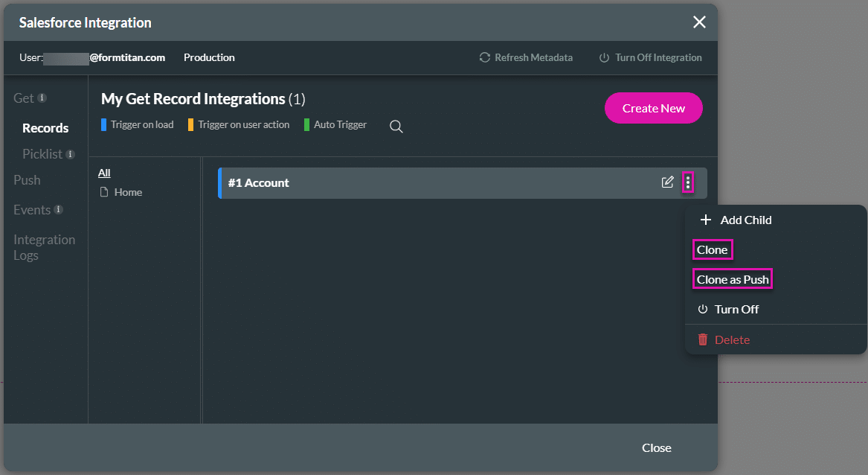The width and height of the screenshot is (868, 475).
Task: Select the Home page in the tree
Action: [128, 192]
